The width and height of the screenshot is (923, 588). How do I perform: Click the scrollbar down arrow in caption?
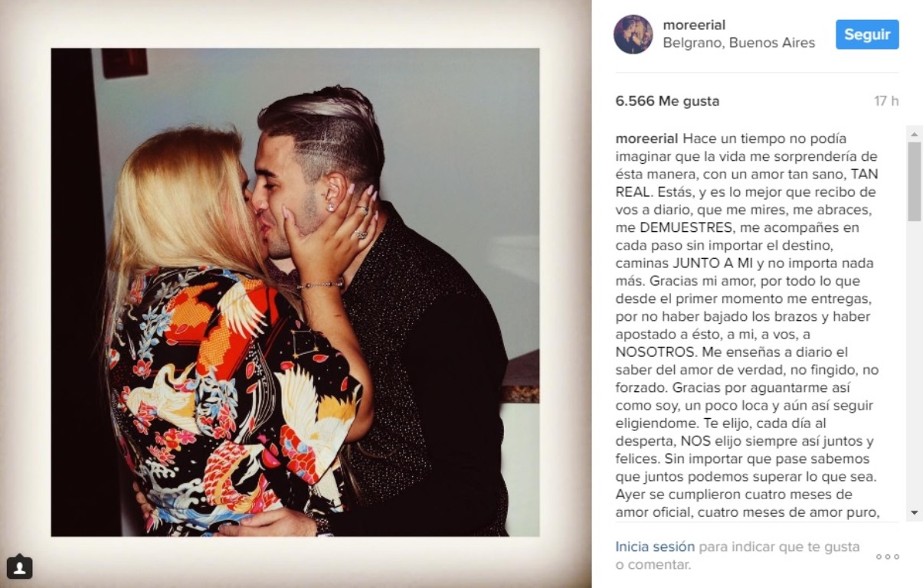tap(914, 512)
